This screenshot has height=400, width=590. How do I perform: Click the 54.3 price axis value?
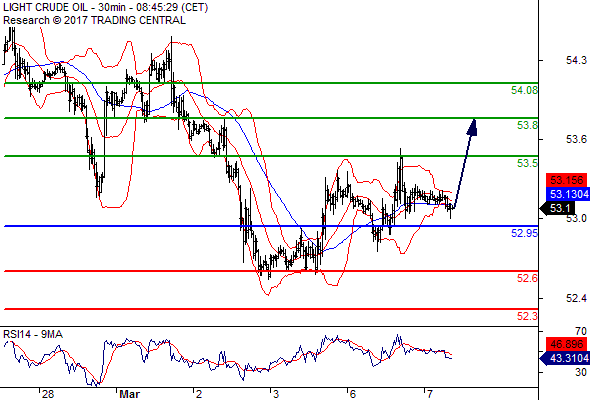[x=576, y=60]
